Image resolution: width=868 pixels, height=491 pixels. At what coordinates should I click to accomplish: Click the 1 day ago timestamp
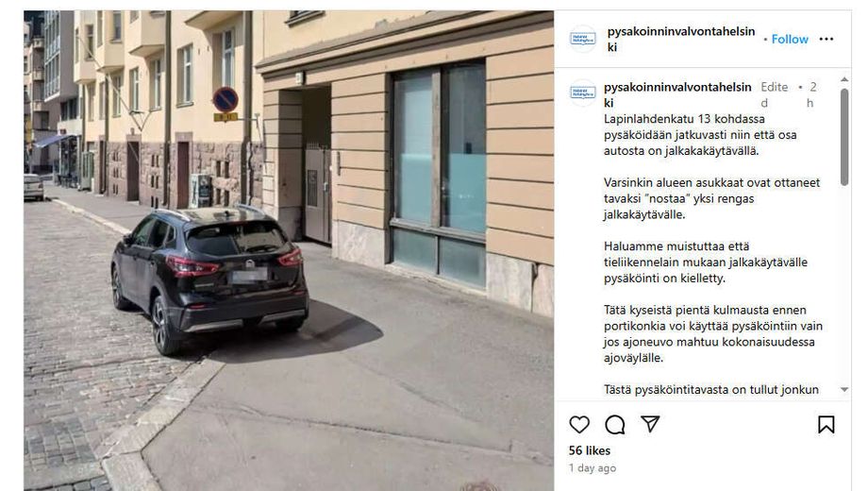[593, 468]
